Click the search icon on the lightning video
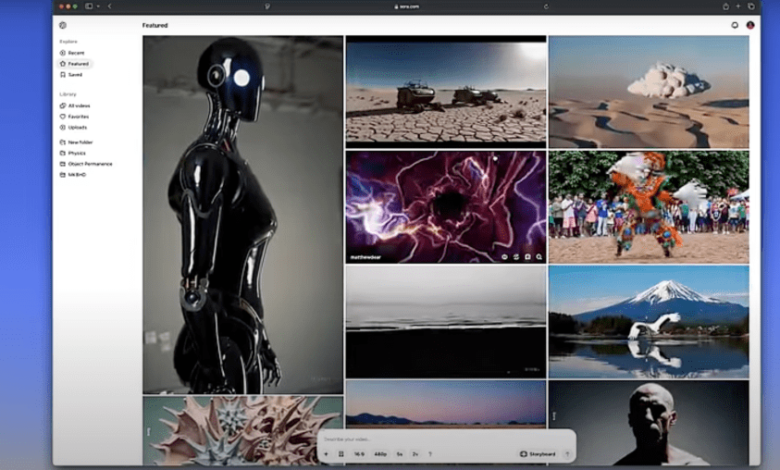Screen dimensions: 780x470 click(x=538, y=257)
